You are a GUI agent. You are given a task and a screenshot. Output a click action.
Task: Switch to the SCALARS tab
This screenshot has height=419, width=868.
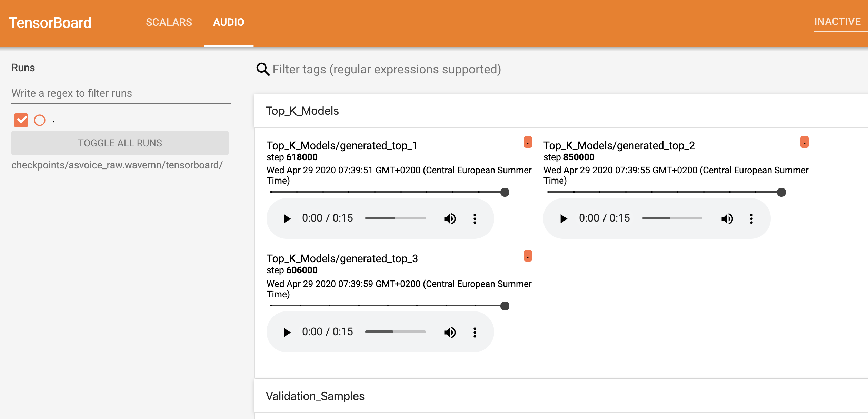click(169, 22)
